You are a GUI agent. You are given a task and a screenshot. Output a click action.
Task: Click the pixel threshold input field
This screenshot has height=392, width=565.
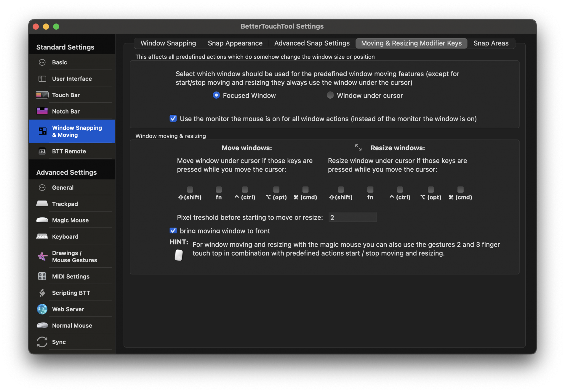pyautogui.click(x=352, y=217)
